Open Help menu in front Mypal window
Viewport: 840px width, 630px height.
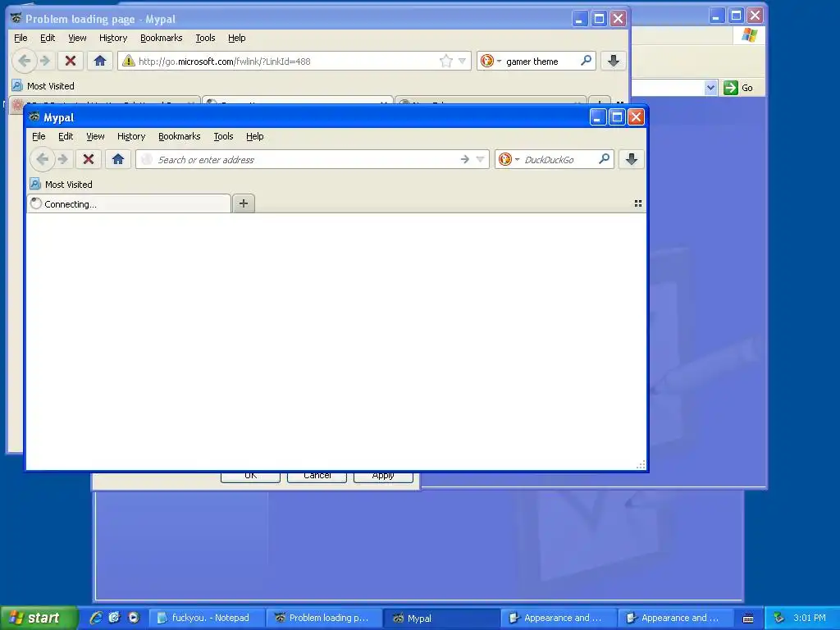click(x=254, y=136)
